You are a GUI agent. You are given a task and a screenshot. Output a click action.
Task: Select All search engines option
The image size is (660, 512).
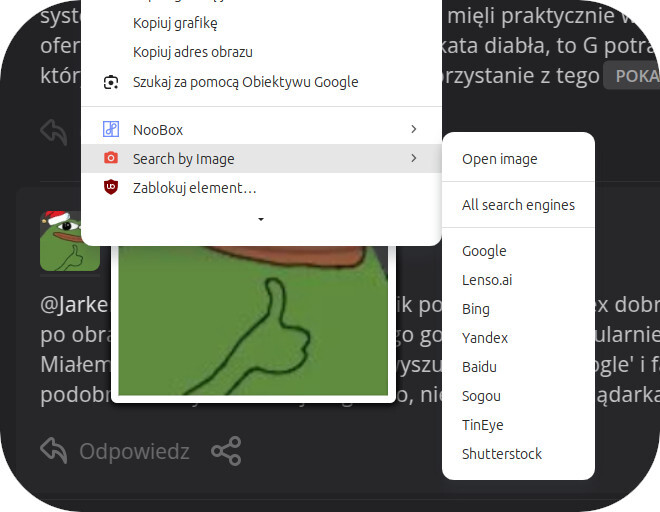tap(518, 205)
